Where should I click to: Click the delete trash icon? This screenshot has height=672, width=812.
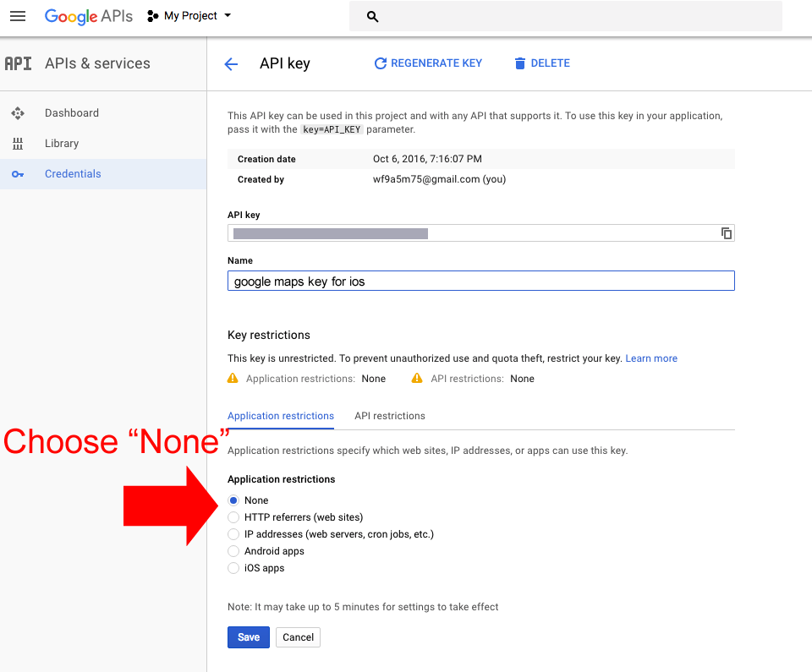(519, 63)
